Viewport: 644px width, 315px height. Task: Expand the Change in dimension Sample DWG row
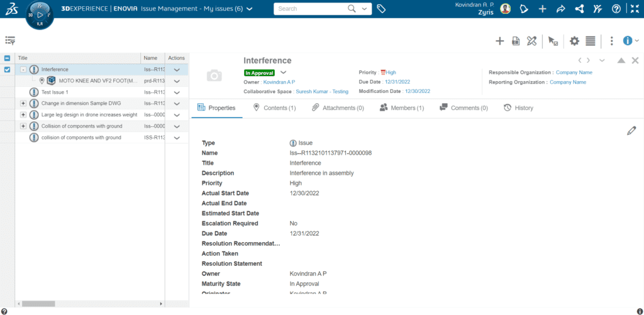[x=23, y=103]
